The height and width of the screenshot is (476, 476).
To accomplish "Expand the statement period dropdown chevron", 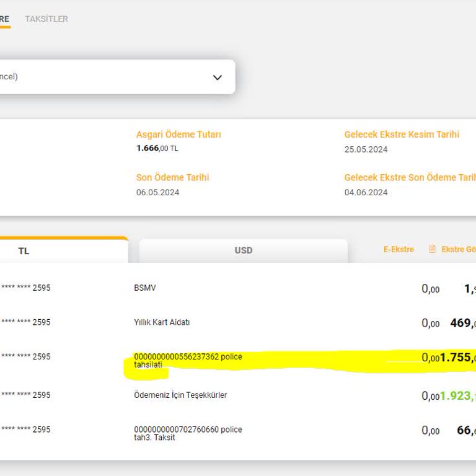I will [217, 77].
